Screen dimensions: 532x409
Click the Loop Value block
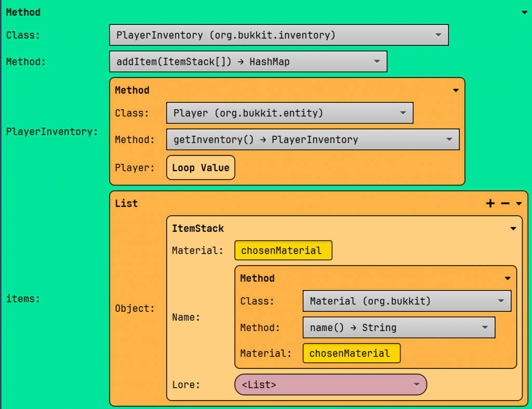[x=201, y=168]
